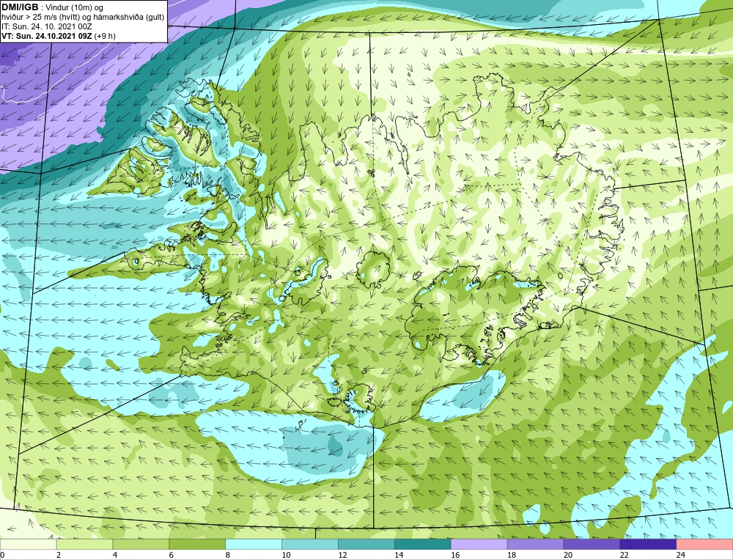The image size is (733, 560).
Task: Click the dark indigo 22–24 m/s legend swatch
Action: [648, 545]
